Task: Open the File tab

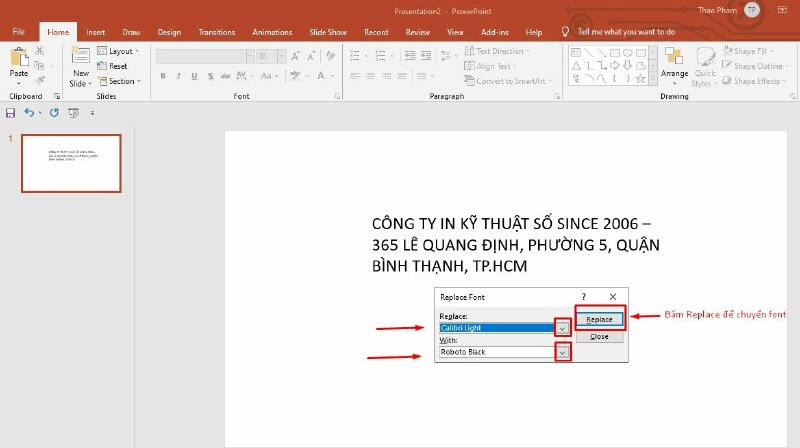Action: coord(19,32)
